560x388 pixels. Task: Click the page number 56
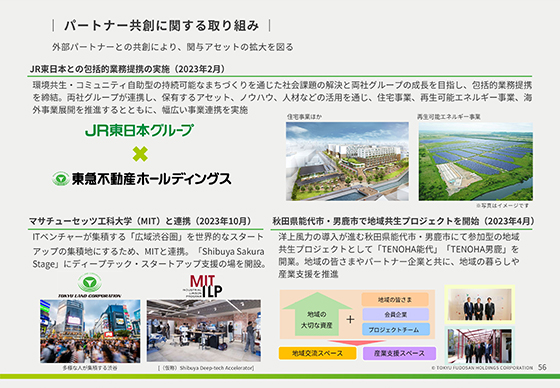[x=542, y=367]
